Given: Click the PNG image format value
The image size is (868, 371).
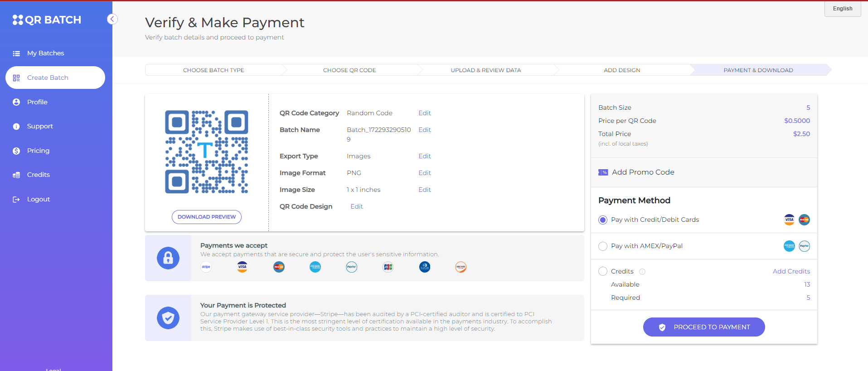Looking at the screenshot, I should (x=354, y=173).
